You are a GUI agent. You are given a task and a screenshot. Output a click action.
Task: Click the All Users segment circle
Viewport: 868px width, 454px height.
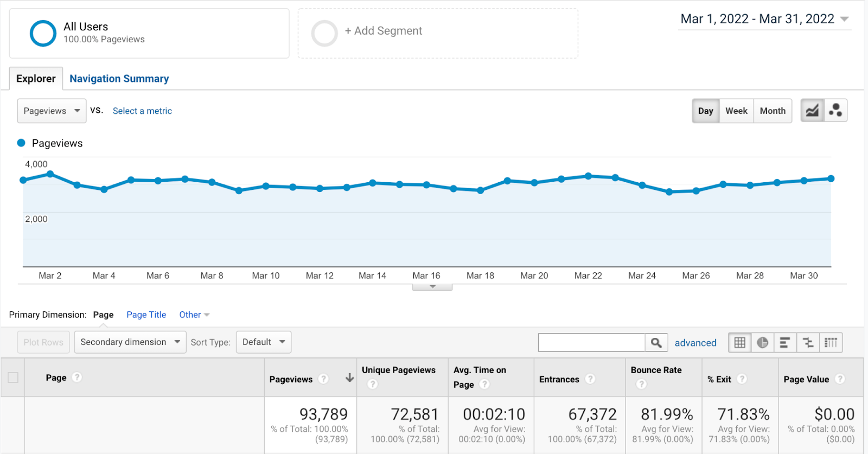[x=43, y=33]
